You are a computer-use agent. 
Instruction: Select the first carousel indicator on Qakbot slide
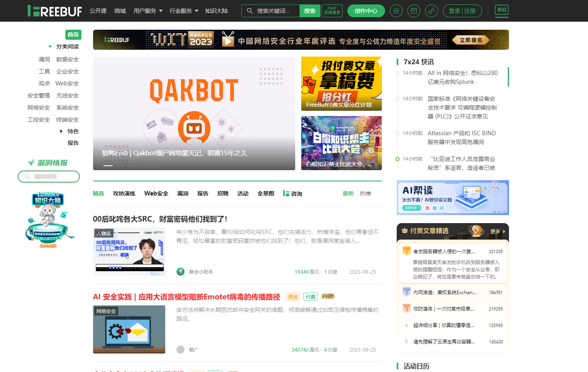[x=108, y=165]
